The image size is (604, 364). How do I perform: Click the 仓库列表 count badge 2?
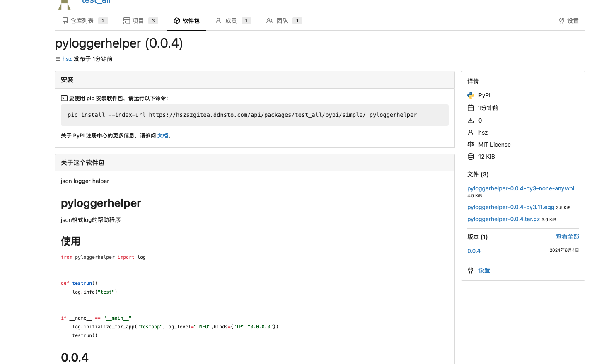pyautogui.click(x=103, y=21)
